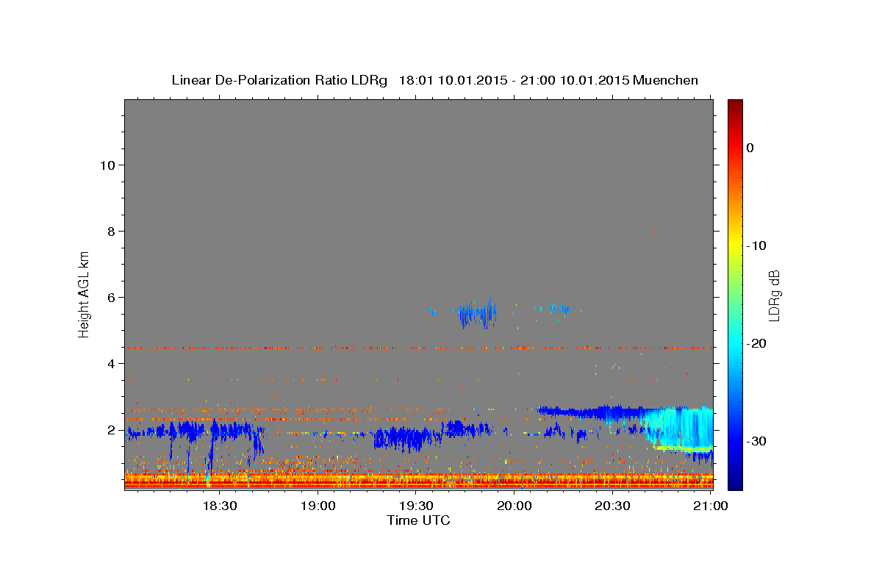The image size is (882, 588).
Task: Click the 19:30 time tick label
Action: (416, 506)
